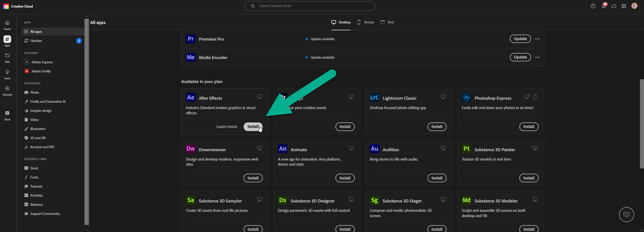This screenshot has height=232, width=644.
Task: Install Substance 3D Painter
Action: pos(529,178)
